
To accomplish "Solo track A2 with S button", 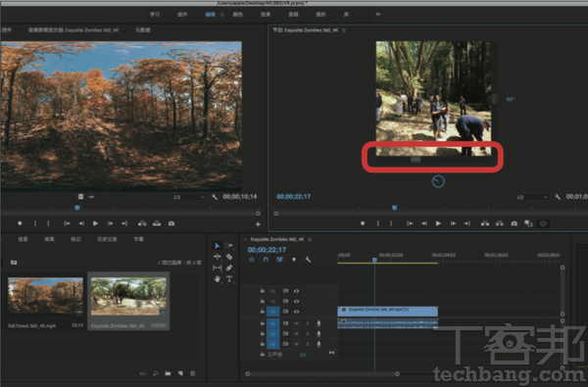I will coord(308,334).
